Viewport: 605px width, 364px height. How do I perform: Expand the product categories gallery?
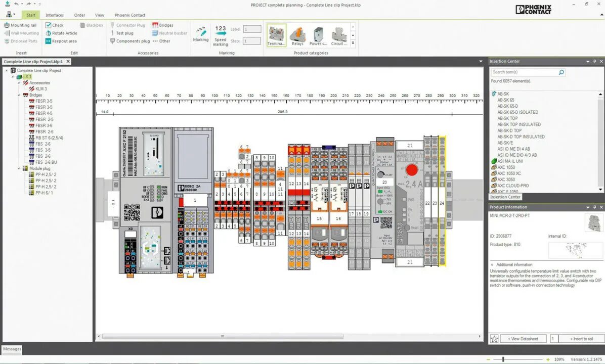(x=353, y=43)
